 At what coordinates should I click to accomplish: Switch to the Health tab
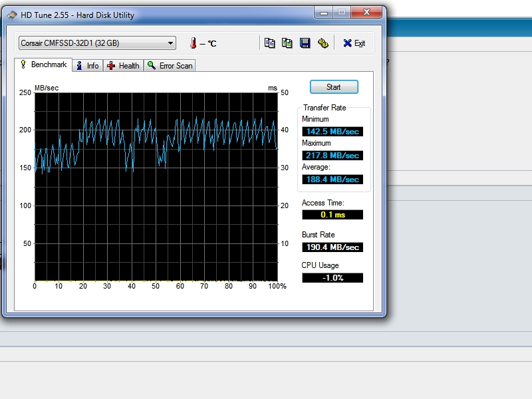[123, 65]
